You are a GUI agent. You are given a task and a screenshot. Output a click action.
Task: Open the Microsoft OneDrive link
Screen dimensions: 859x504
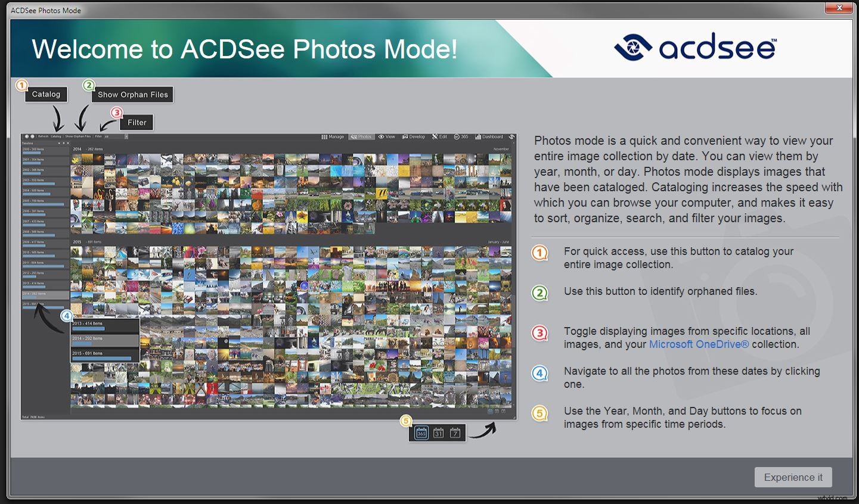698,344
